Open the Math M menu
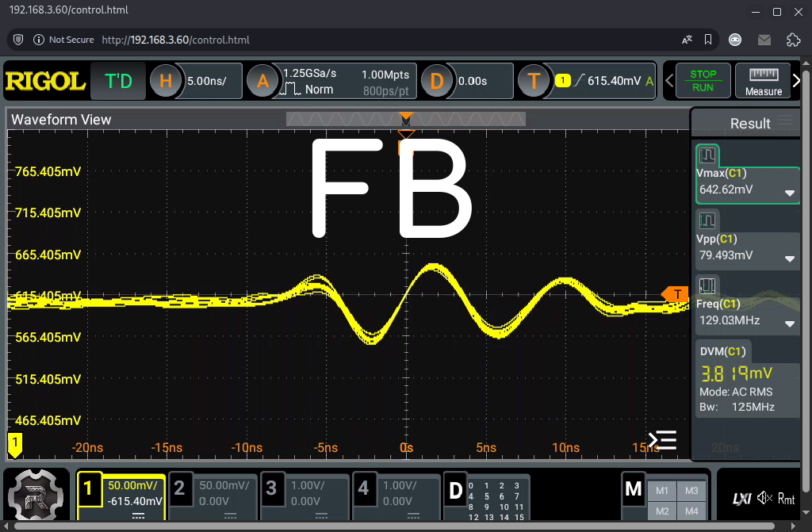 click(x=634, y=489)
